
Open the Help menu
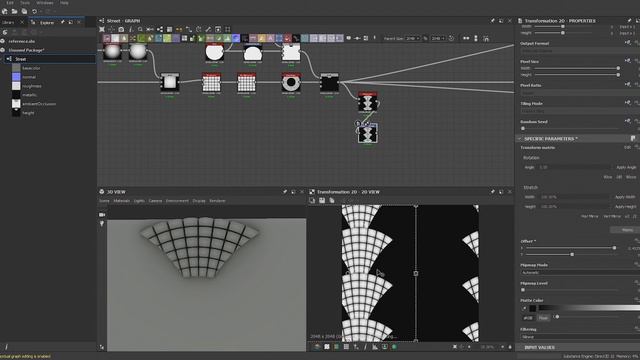click(64, 3)
